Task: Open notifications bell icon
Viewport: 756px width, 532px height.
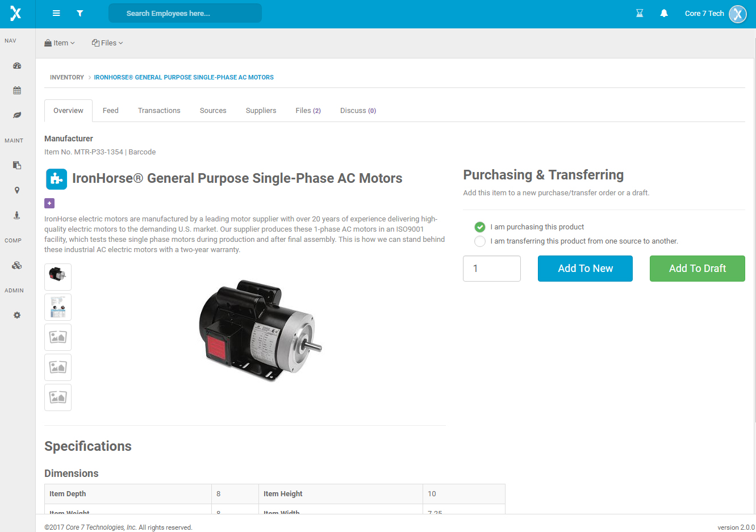Action: tap(664, 13)
